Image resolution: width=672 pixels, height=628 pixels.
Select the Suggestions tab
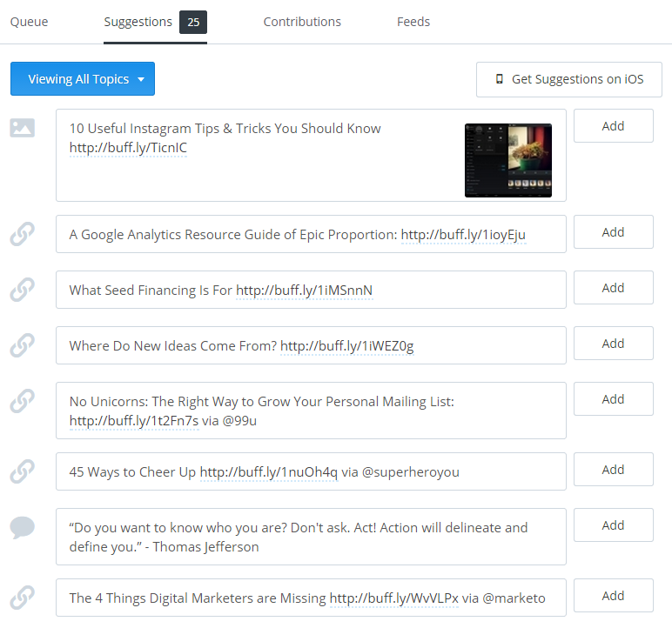pos(155,22)
